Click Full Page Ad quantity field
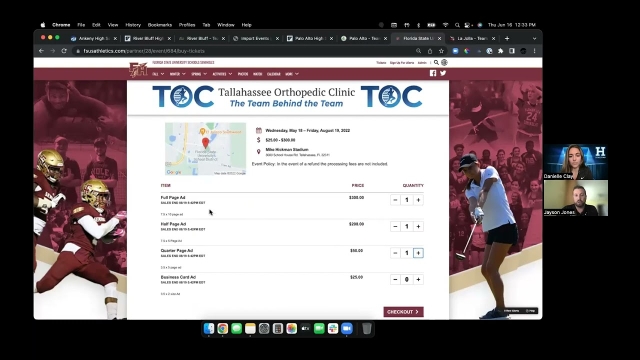640x360 pixels. click(407, 200)
